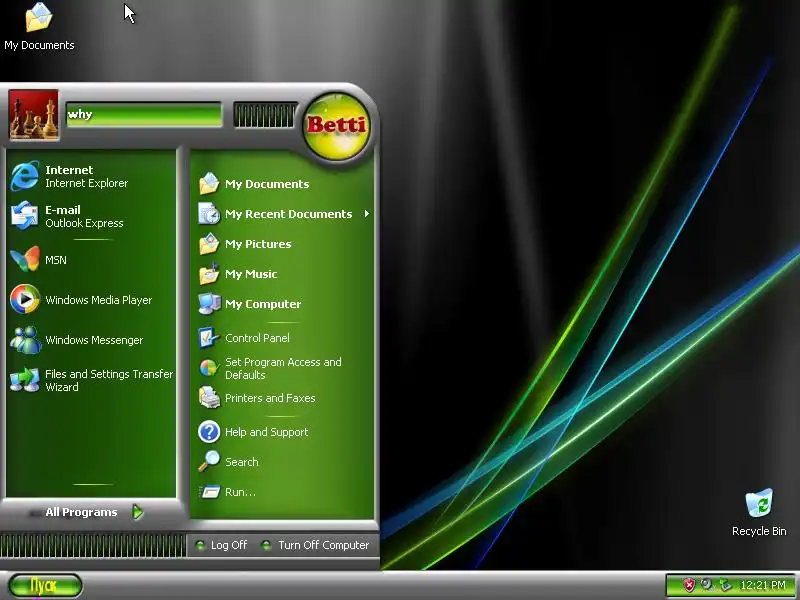Click the user name 'why' green bar
800x600 pixels.
coord(144,114)
